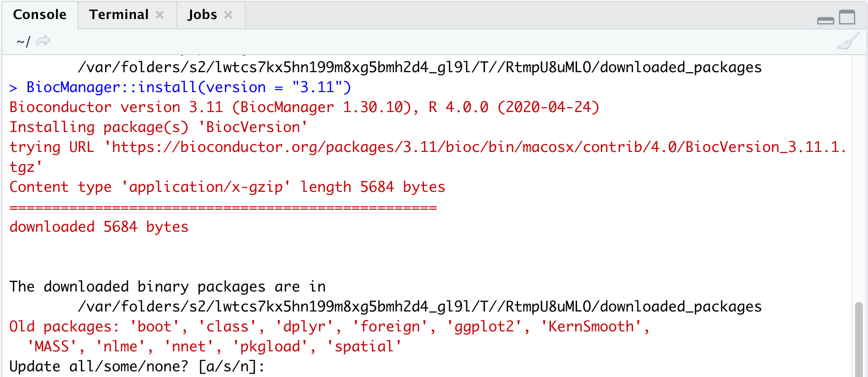This screenshot has height=377, width=868.
Task: Click the scrollbar track above the thumb
Action: pos(858,180)
